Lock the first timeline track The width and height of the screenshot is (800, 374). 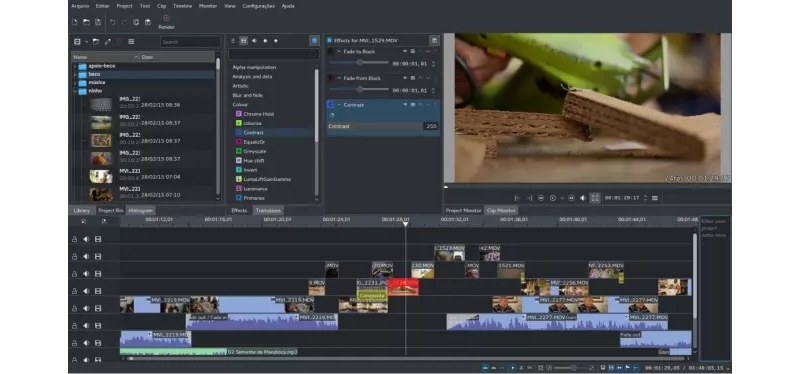pyautogui.click(x=74, y=239)
